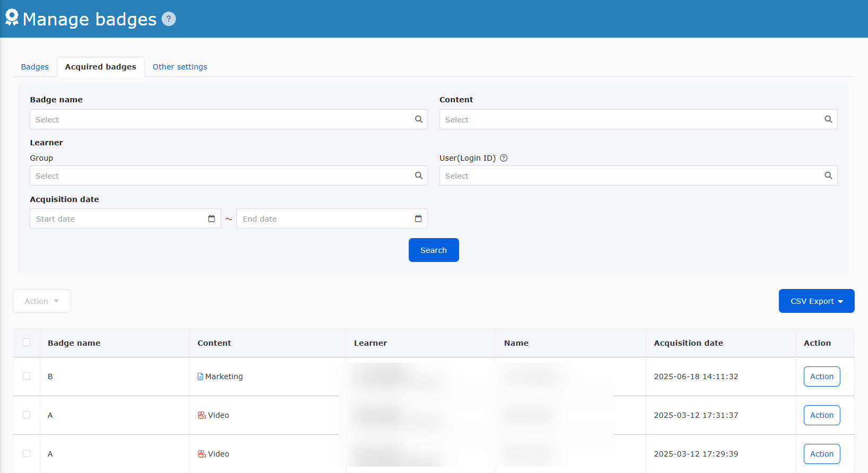Open the bulk Action dropdown above table
The image size is (868, 473).
[42, 301]
